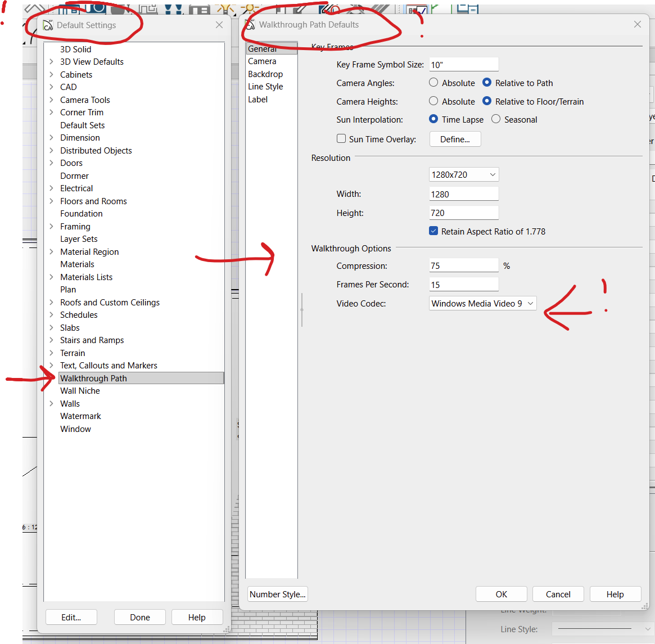Expand the Walls tree node
The height and width of the screenshot is (644, 655).
point(51,404)
